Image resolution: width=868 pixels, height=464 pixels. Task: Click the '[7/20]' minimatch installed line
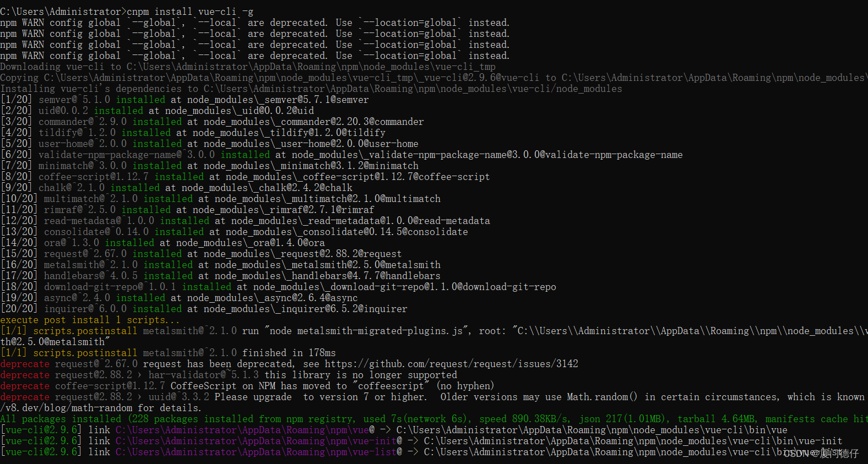[x=209, y=166]
